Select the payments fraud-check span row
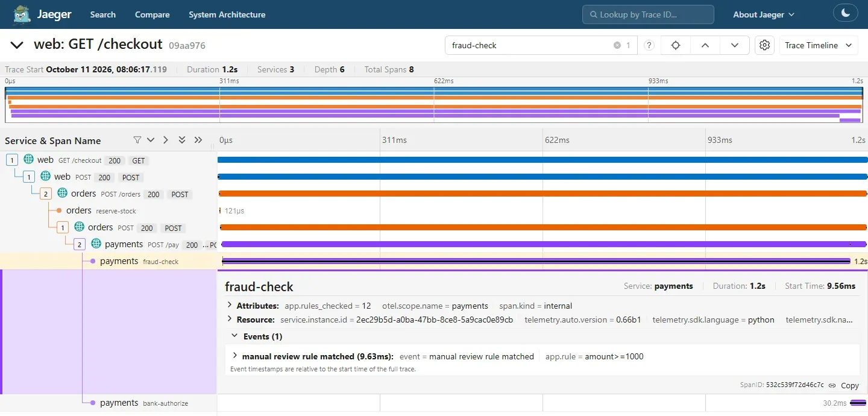Viewport: 868px width, 416px height. 108,261
